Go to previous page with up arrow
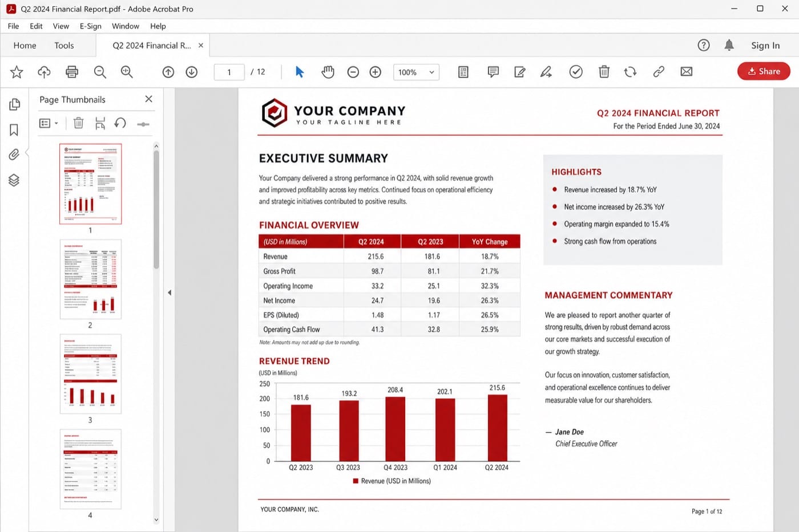This screenshot has width=799, height=532. coord(168,72)
